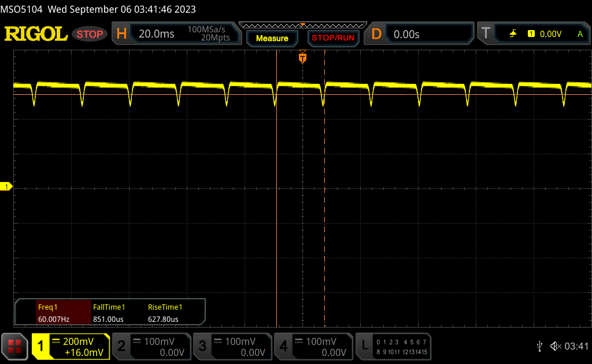The image size is (592, 364).
Task: Open the delay D panel icon
Action: (376, 34)
